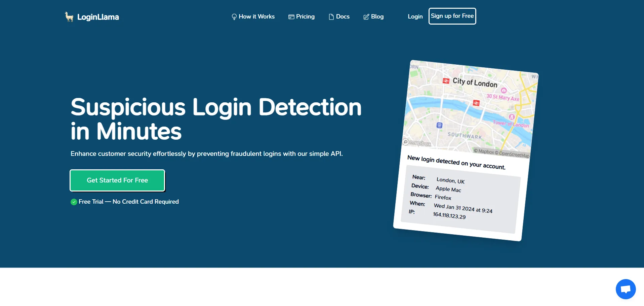
Task: Click the document icon next to Docs
Action: tap(331, 17)
